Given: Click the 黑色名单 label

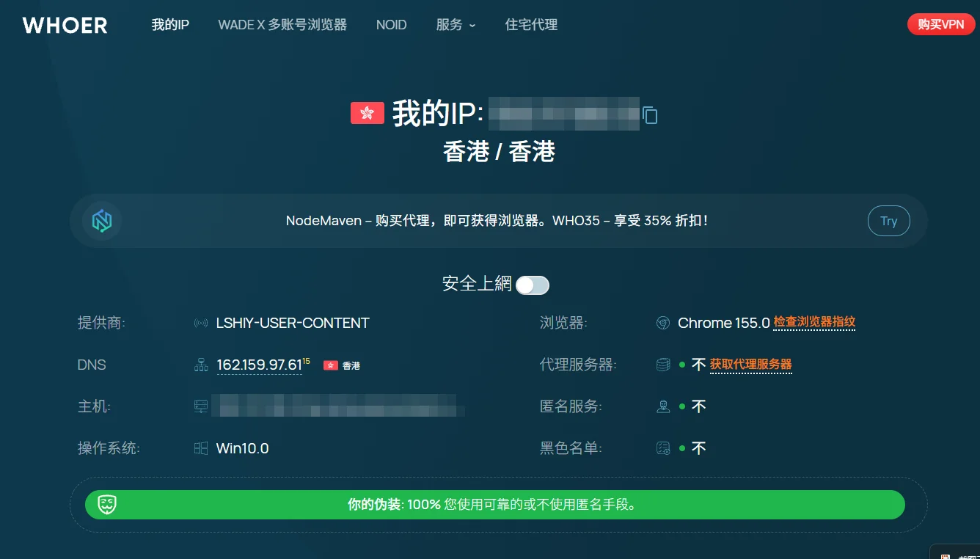Looking at the screenshot, I should [x=571, y=448].
